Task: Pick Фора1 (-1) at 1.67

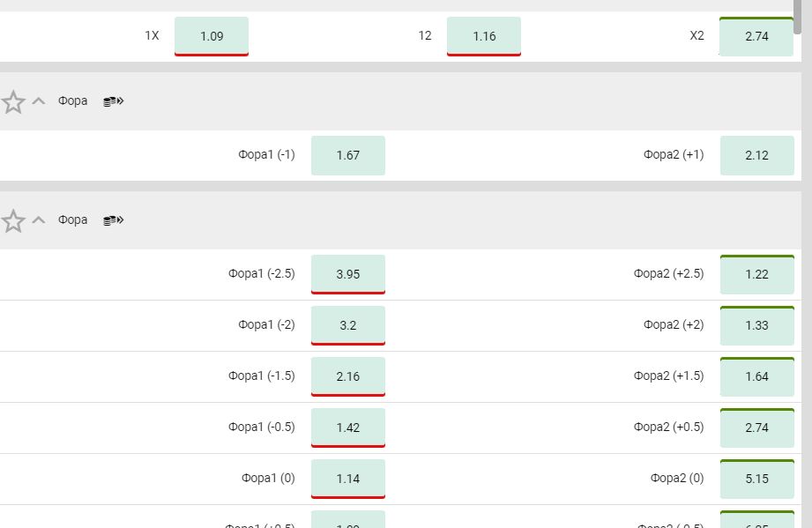Action: pos(348,155)
